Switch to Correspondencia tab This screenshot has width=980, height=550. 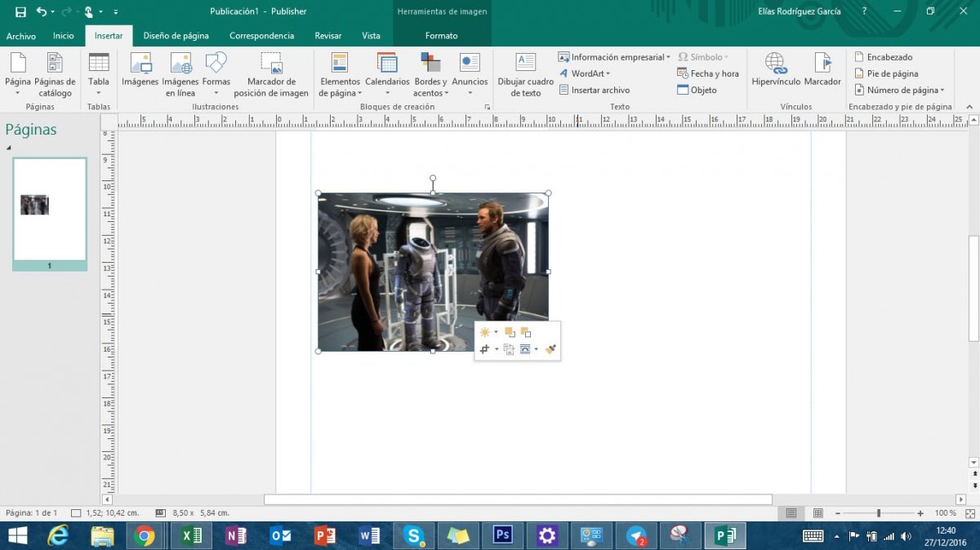pyautogui.click(x=261, y=36)
